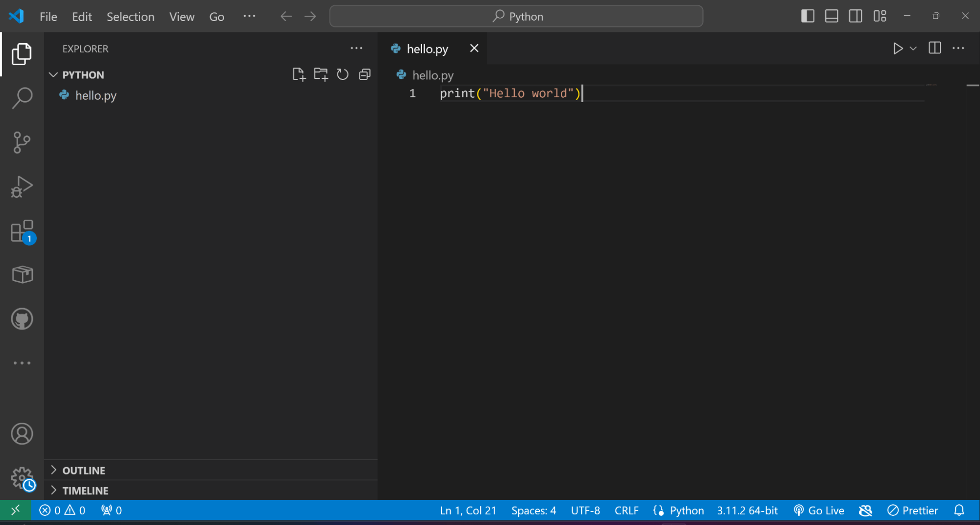This screenshot has width=980, height=525.
Task: Open hello.py in the explorer tree
Action: point(211,95)
